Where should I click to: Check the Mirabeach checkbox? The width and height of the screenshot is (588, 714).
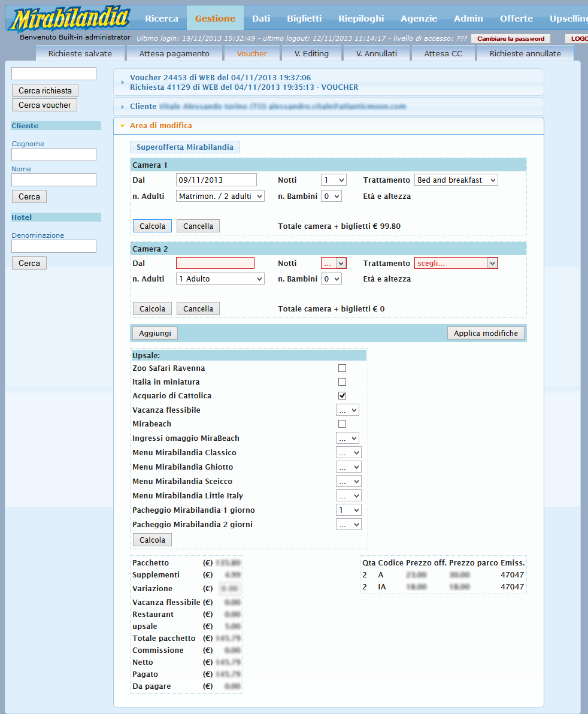tap(343, 423)
